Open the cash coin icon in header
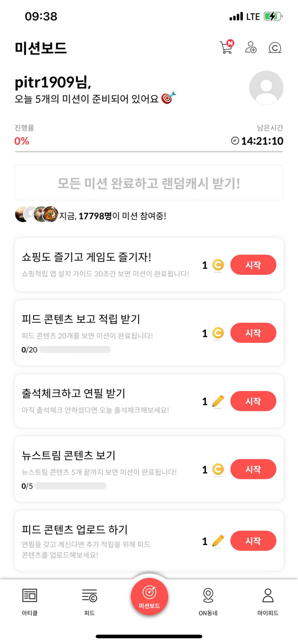 [275, 47]
